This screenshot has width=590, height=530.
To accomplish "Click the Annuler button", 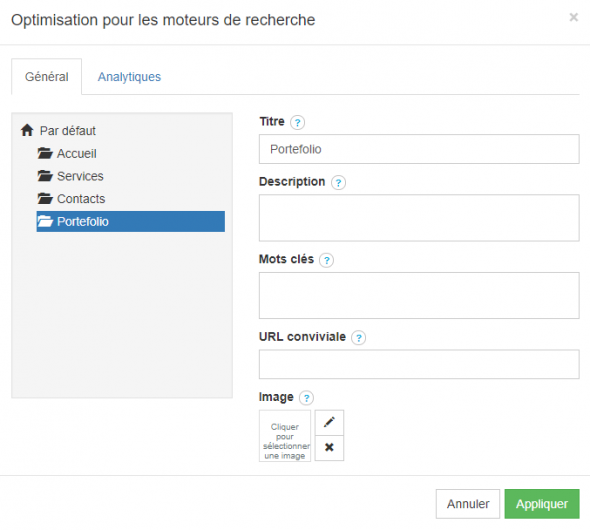I will [x=468, y=504].
